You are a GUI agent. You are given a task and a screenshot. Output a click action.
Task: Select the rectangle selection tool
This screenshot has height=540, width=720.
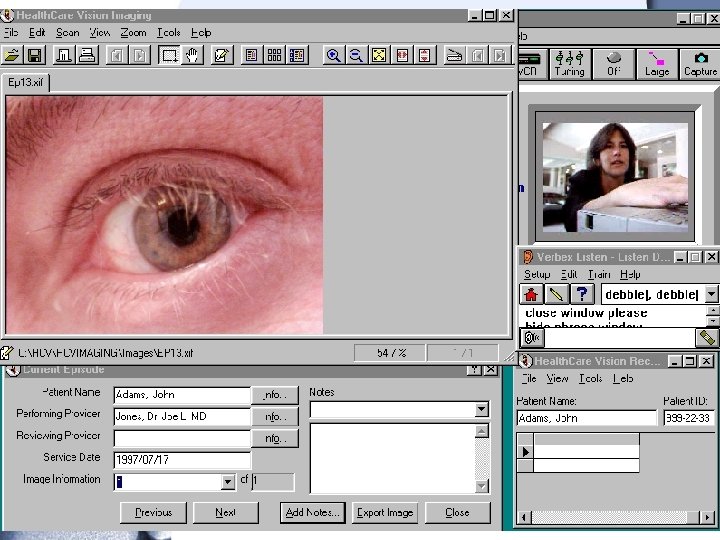point(169,56)
